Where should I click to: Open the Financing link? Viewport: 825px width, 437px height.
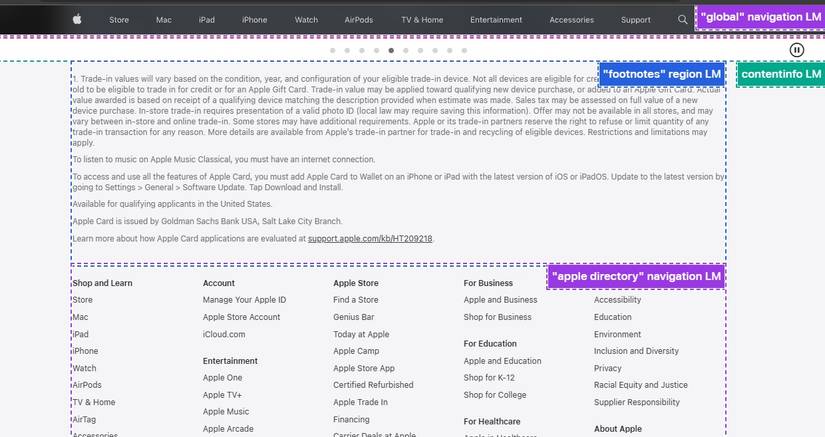pyautogui.click(x=351, y=420)
